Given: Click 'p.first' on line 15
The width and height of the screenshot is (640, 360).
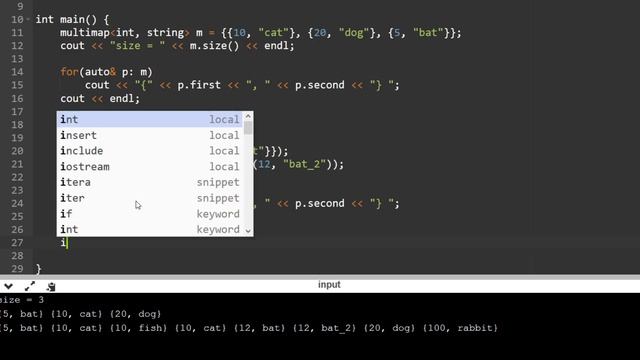Looking at the screenshot, I should click(198, 85).
